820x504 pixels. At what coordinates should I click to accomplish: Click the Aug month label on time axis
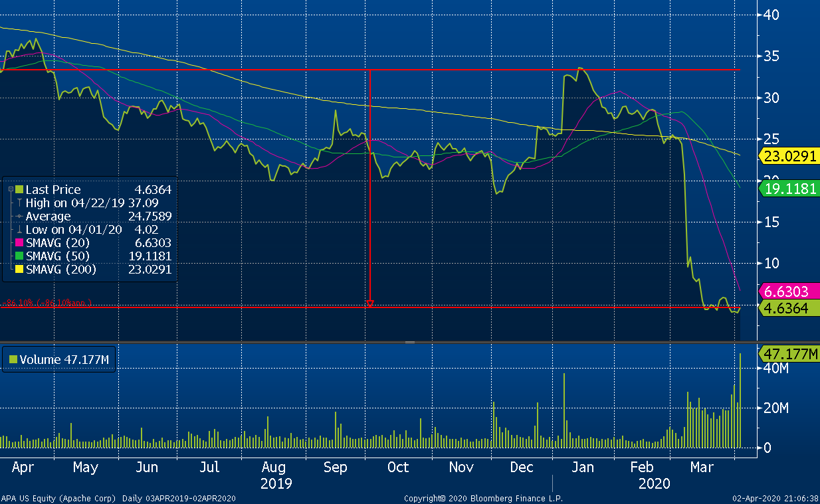pyautogui.click(x=273, y=468)
